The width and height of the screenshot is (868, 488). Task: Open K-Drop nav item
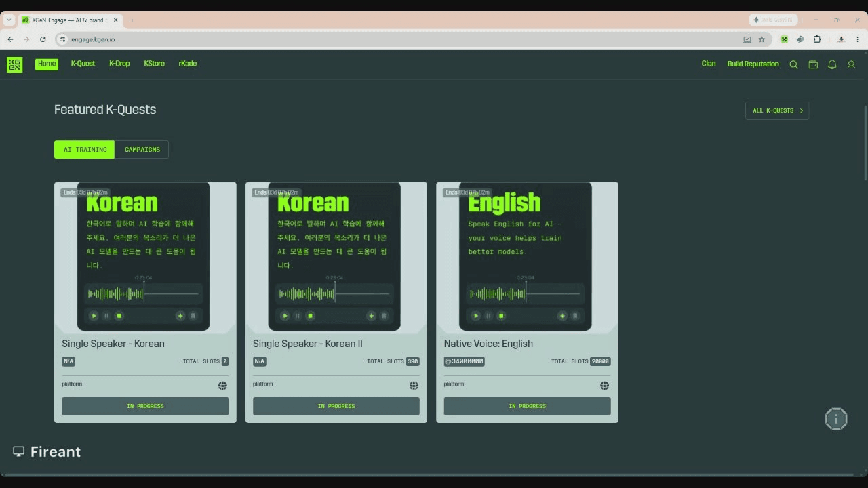coord(119,64)
